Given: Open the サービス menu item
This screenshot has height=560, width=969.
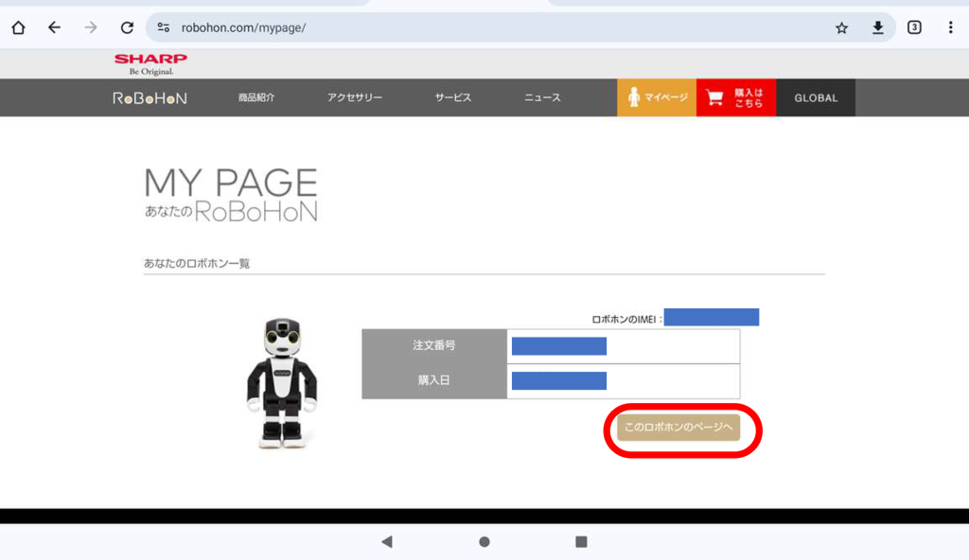Looking at the screenshot, I should pyautogui.click(x=453, y=97).
